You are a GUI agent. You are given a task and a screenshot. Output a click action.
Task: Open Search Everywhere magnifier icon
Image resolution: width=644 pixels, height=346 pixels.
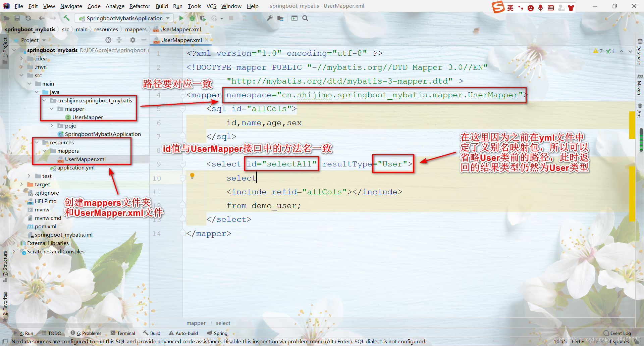pos(305,18)
